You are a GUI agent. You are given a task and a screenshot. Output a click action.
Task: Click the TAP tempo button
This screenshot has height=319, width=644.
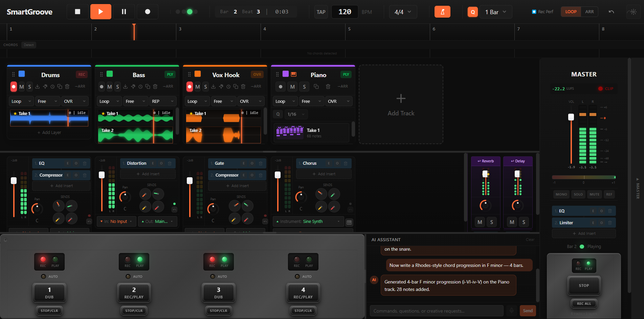[321, 12]
